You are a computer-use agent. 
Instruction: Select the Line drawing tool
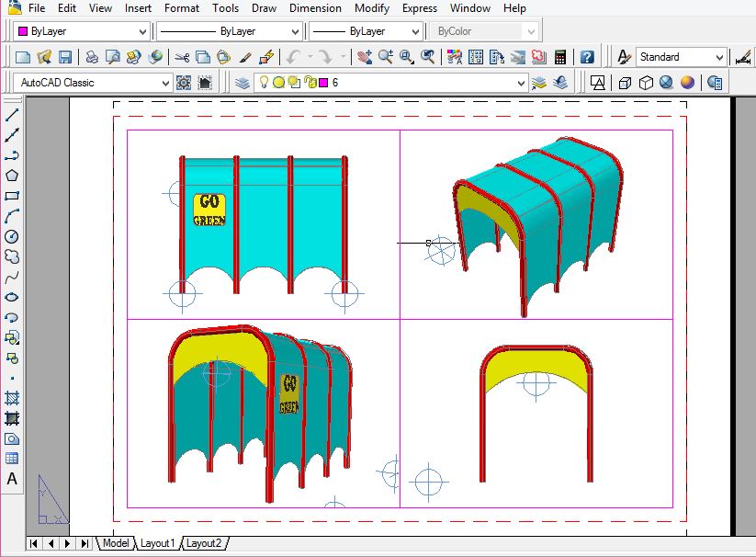coord(12,116)
